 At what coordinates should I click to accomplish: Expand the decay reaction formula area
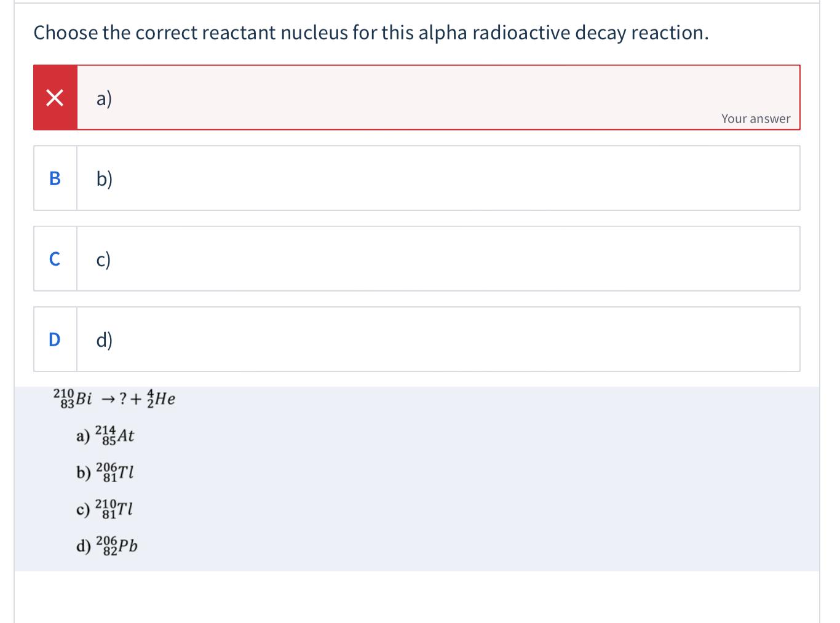tap(114, 399)
